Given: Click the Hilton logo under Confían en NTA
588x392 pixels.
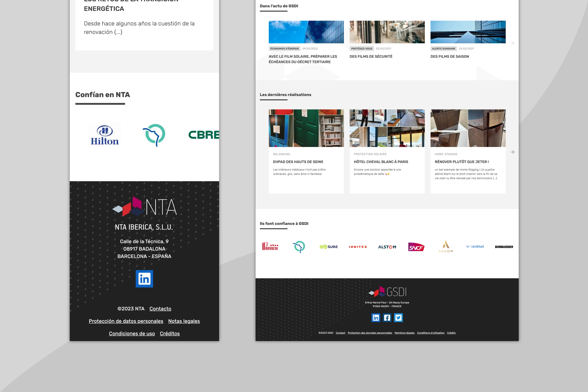Looking at the screenshot, I should pos(105,135).
